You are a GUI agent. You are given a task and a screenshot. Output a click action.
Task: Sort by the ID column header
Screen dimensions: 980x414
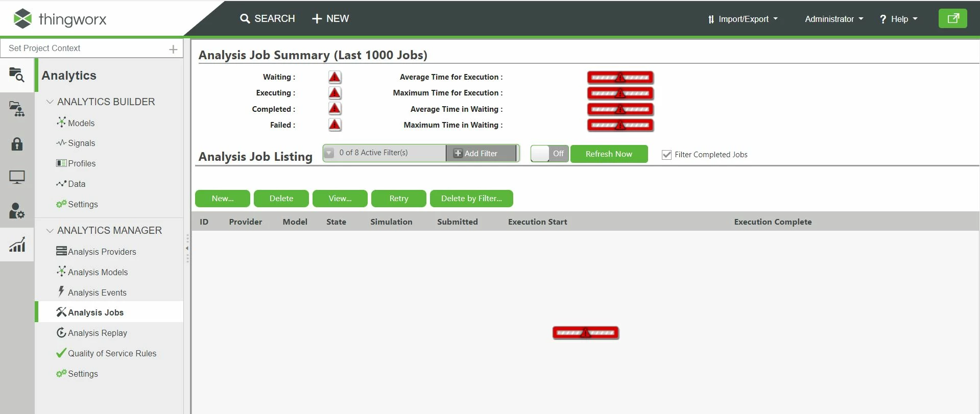click(204, 222)
